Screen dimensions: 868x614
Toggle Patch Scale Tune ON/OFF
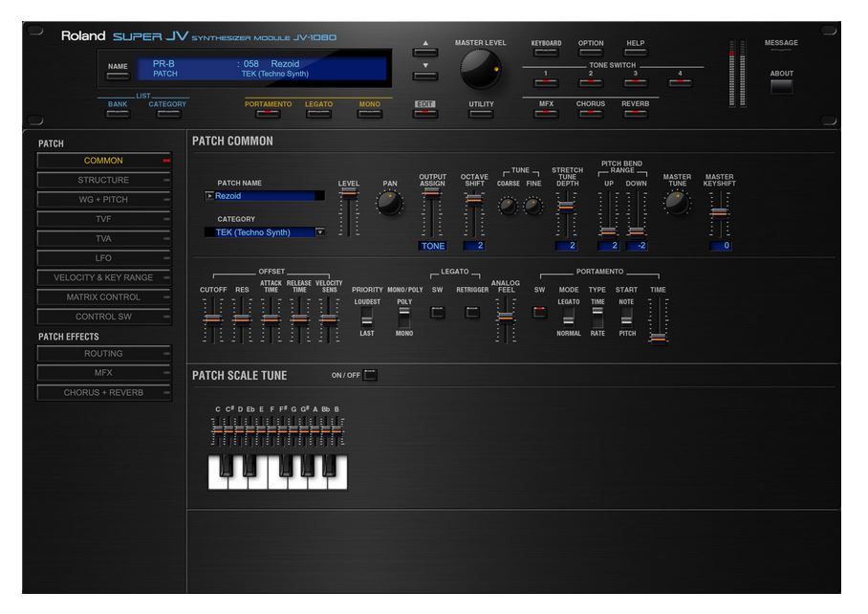click(370, 375)
